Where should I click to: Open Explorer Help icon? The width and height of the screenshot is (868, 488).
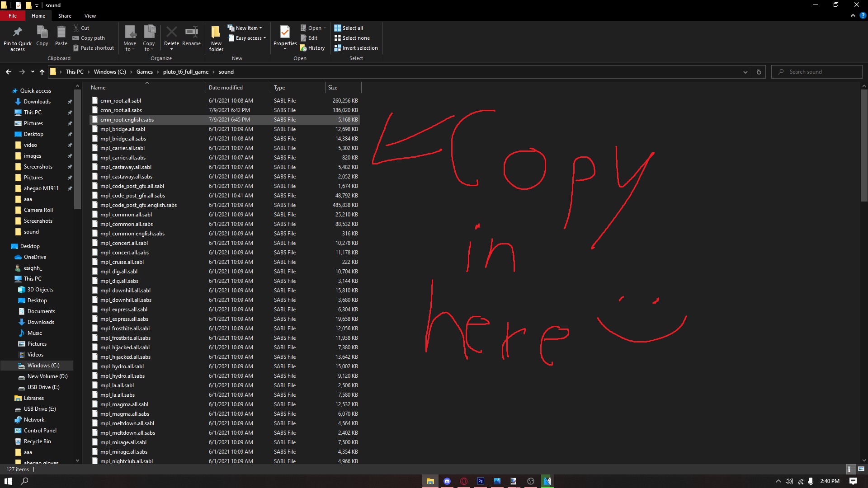click(x=863, y=16)
